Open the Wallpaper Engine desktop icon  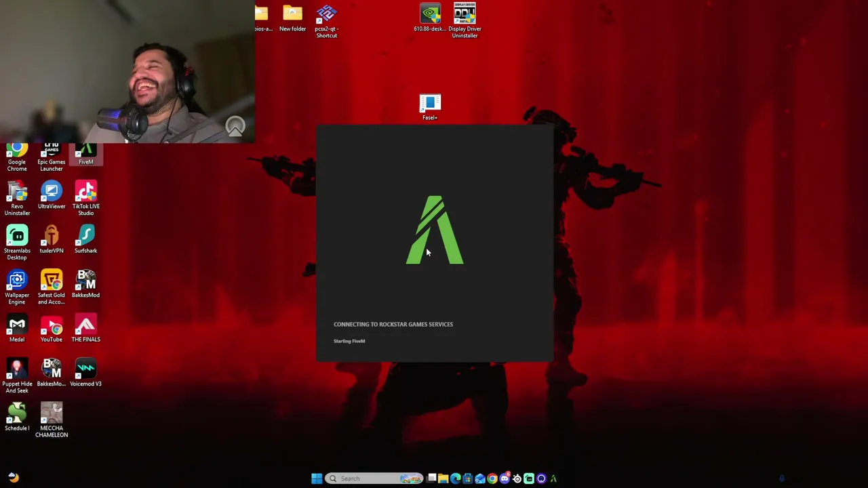tap(17, 287)
